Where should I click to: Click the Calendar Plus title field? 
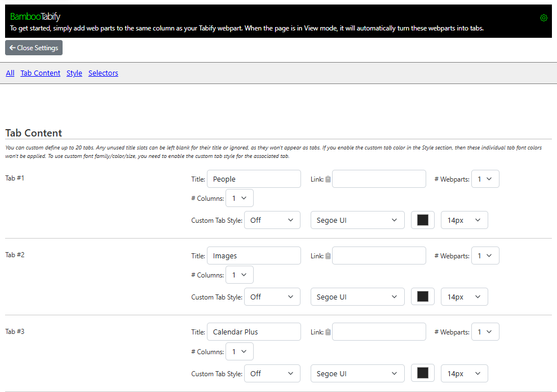pos(254,332)
